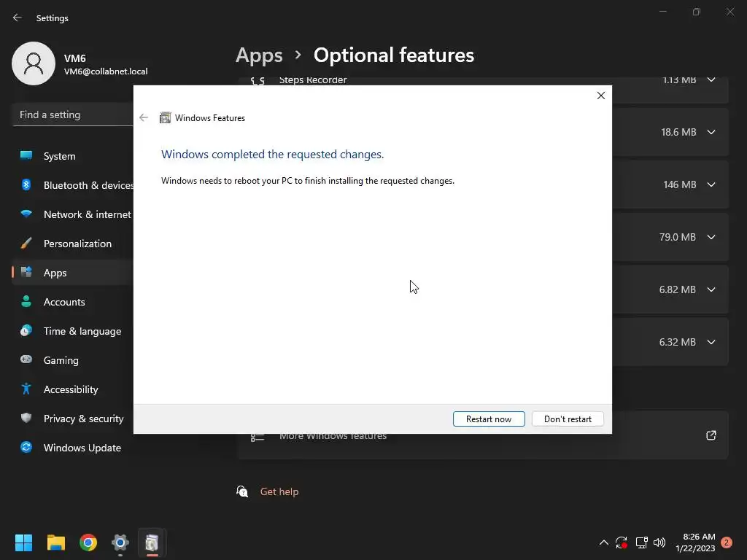Click the Personalization paintbrush icon

pos(26,244)
